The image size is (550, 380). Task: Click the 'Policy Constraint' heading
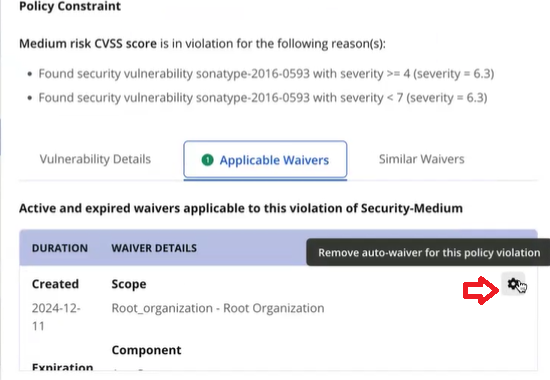(x=70, y=6)
